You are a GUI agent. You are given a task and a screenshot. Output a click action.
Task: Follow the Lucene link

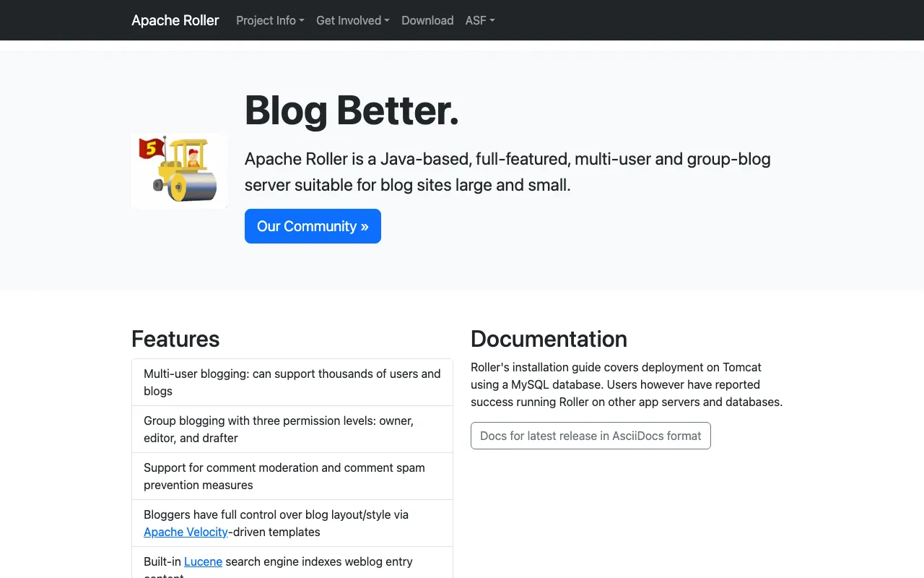pos(203,561)
